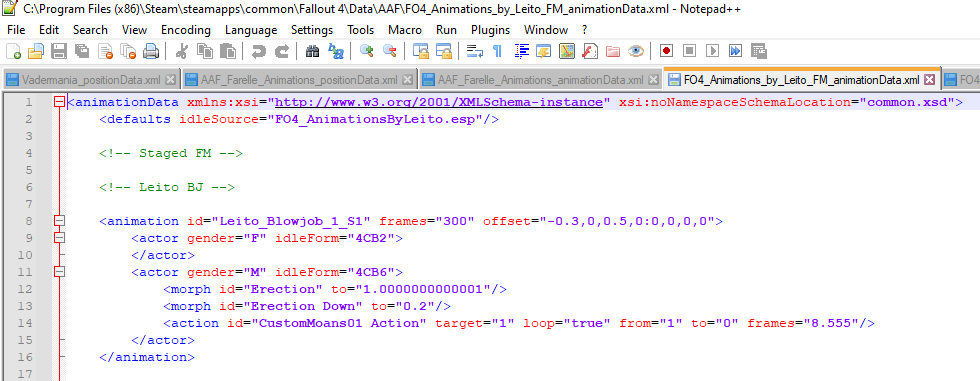
Task: Paste clipboard with the toolbar Paste icon
Action: tap(228, 51)
